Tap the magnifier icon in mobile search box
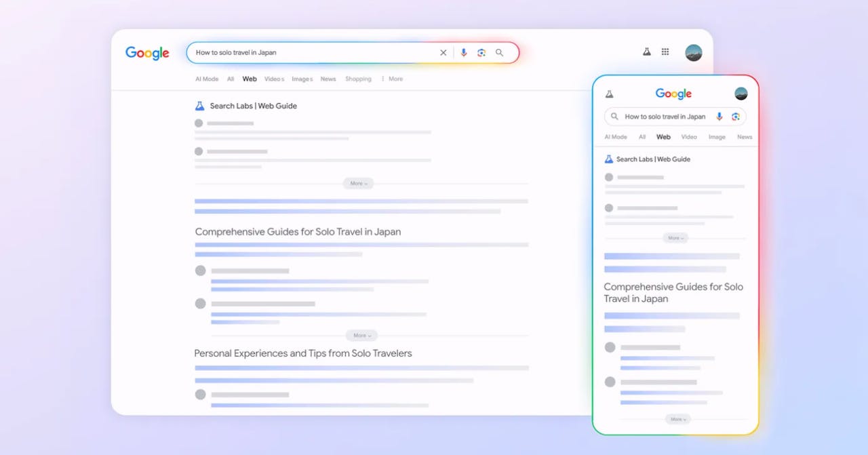The height and width of the screenshot is (455, 868). pos(615,117)
